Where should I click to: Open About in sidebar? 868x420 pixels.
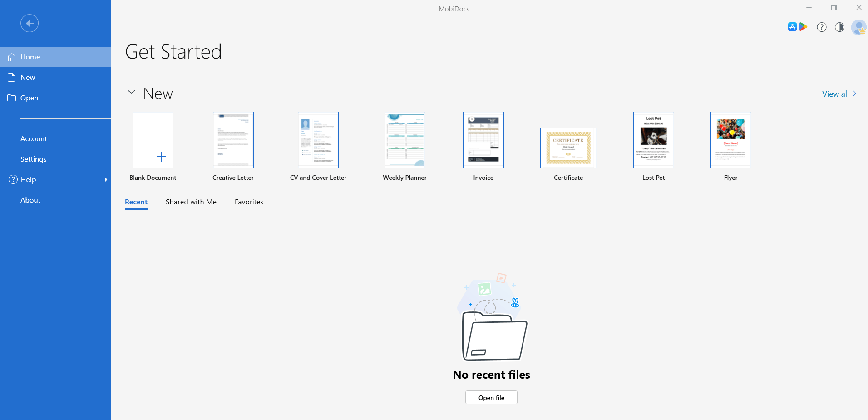30,200
